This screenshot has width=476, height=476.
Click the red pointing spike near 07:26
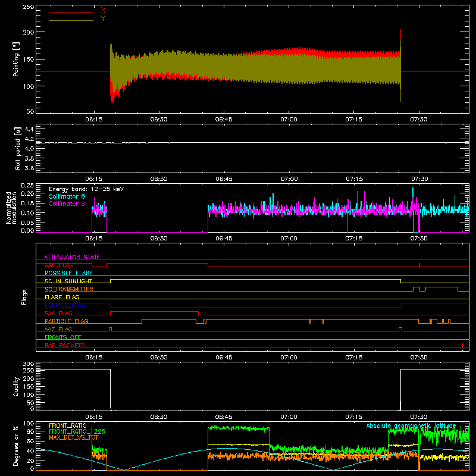(x=400, y=35)
